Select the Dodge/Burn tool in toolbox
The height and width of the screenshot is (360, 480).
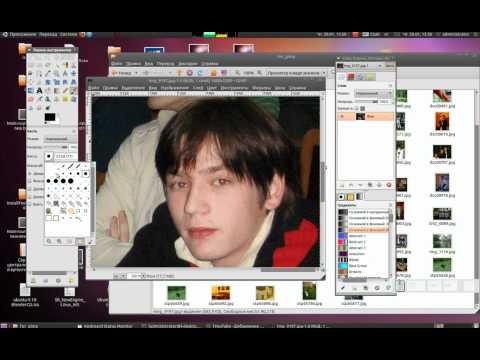(48, 108)
